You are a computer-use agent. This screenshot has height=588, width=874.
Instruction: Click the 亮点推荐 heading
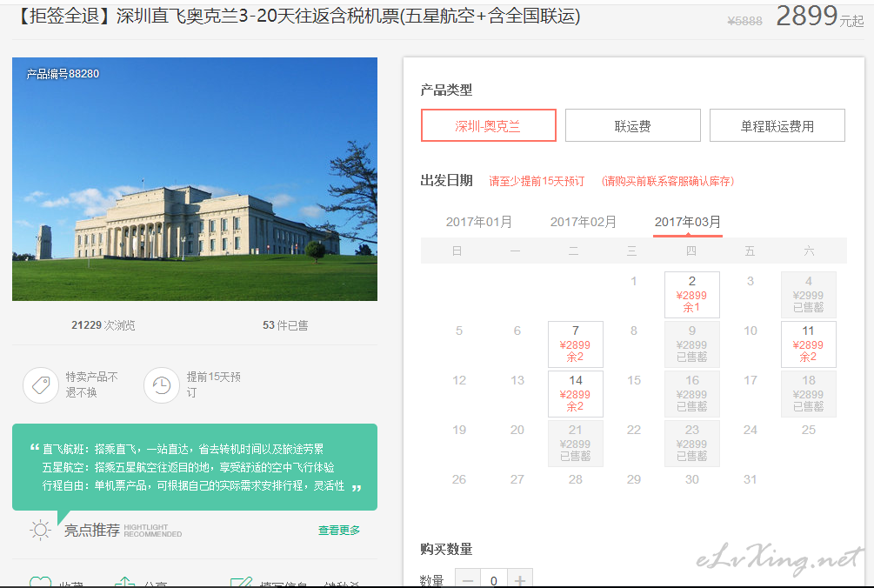pos(92,530)
